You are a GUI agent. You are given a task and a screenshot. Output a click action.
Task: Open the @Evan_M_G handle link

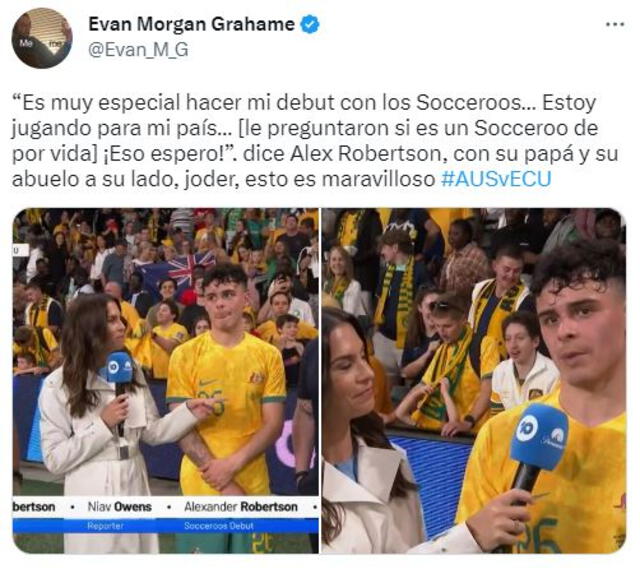[x=138, y=50]
